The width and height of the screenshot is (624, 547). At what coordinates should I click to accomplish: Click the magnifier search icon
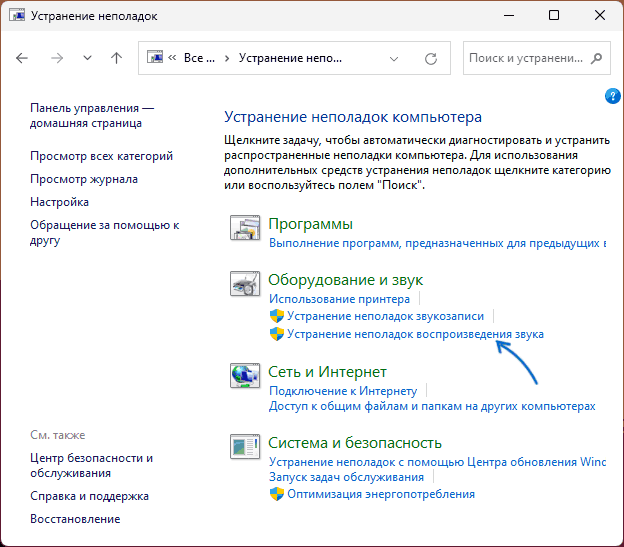pyautogui.click(x=596, y=58)
